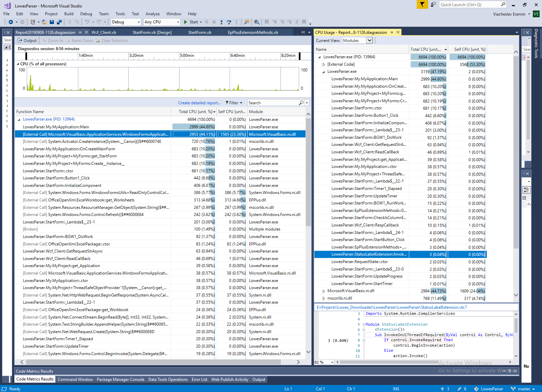Click the Create detailed report link
The image size is (542, 392).
point(199,103)
